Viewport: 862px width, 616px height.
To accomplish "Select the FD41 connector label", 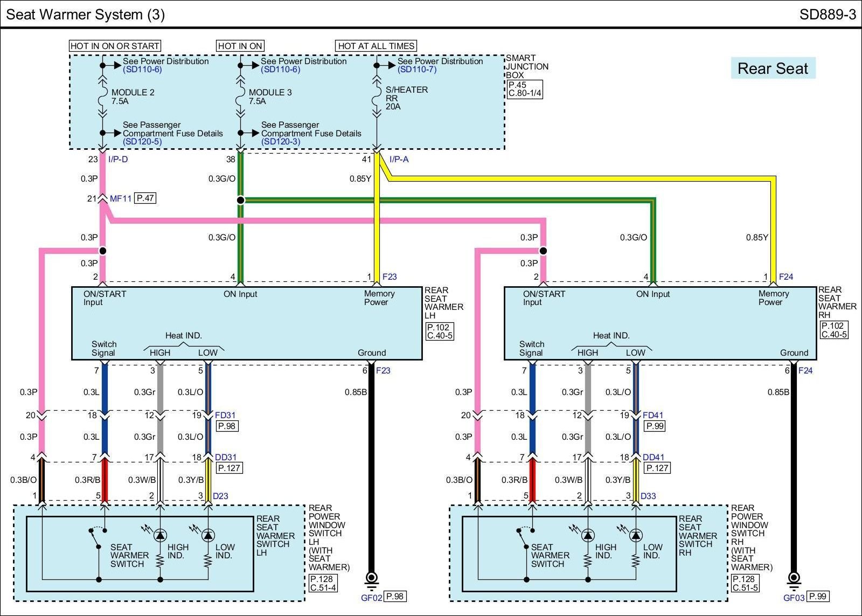I will 653,416.
